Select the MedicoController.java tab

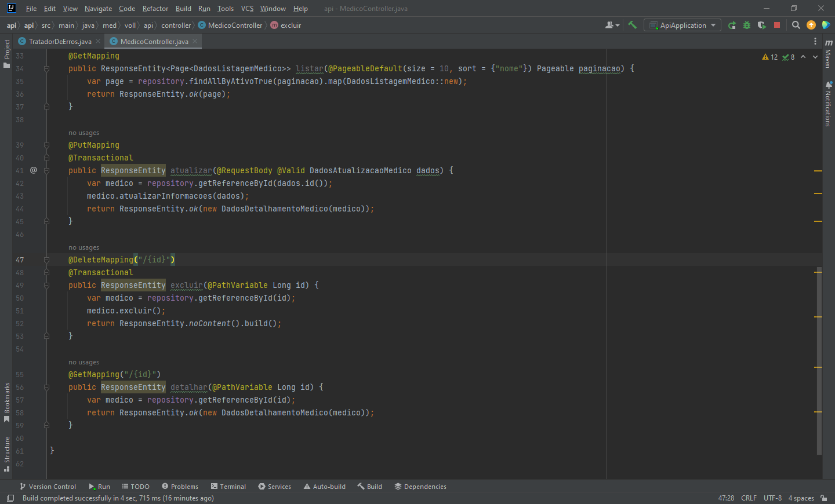tap(154, 41)
